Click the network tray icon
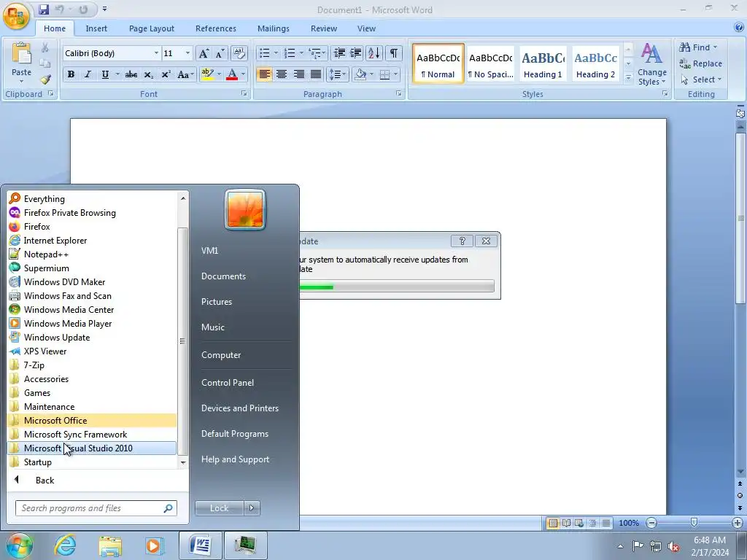The height and width of the screenshot is (560, 747). click(x=656, y=546)
